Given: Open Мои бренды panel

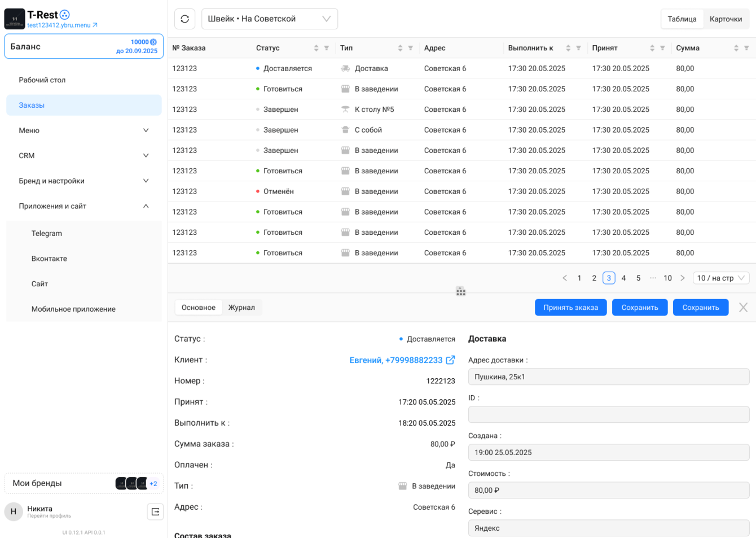Looking at the screenshot, I should coord(84,483).
